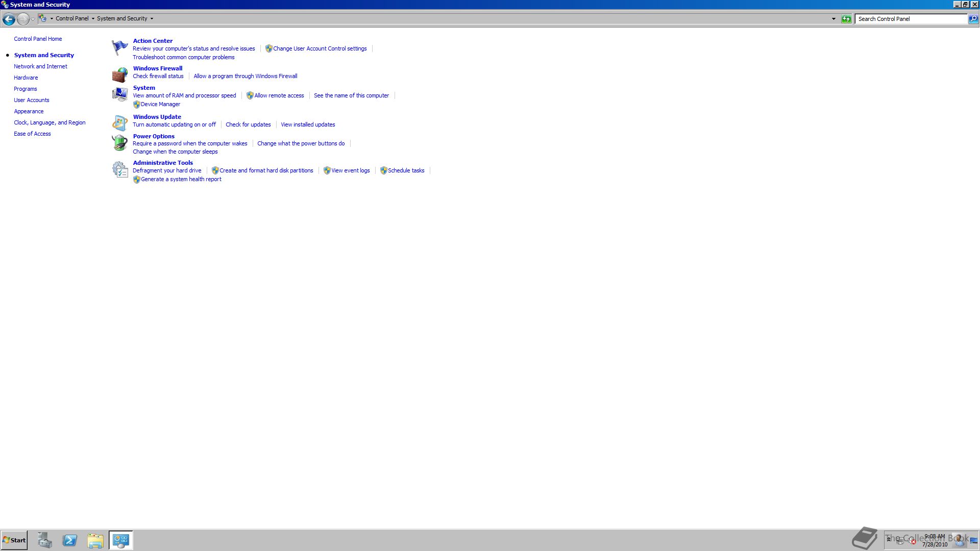Open Server Manager from the taskbar
Screen dimensions: 980x551
[44, 540]
